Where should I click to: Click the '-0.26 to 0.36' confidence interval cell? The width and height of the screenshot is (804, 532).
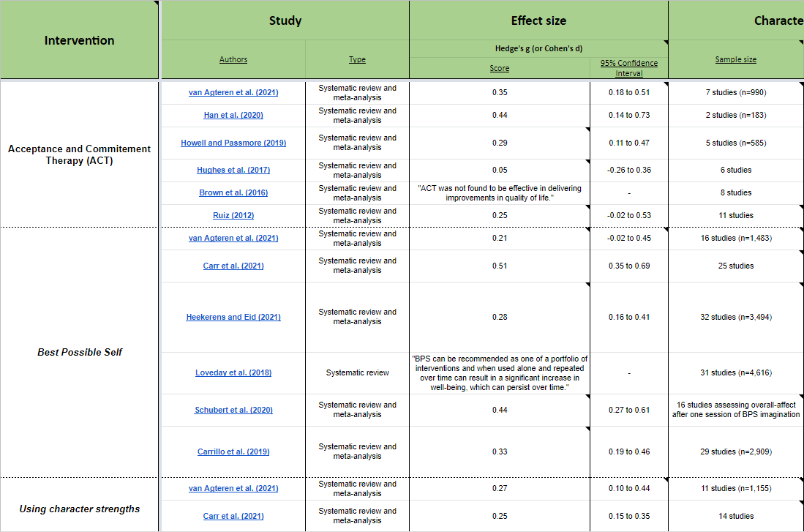click(x=628, y=170)
